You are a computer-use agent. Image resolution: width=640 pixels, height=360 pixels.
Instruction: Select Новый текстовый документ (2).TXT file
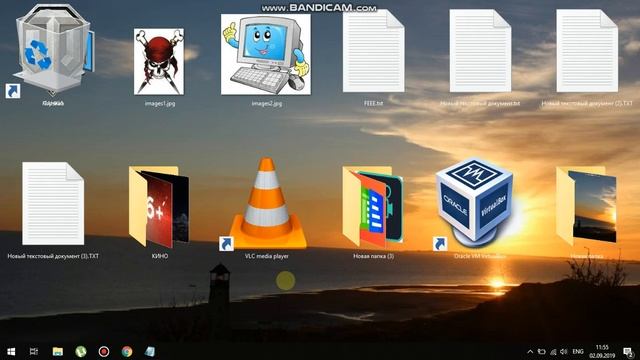pos(587,51)
